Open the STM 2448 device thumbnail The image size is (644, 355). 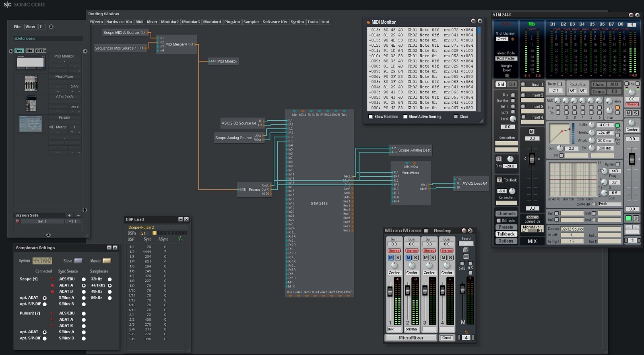point(31,104)
